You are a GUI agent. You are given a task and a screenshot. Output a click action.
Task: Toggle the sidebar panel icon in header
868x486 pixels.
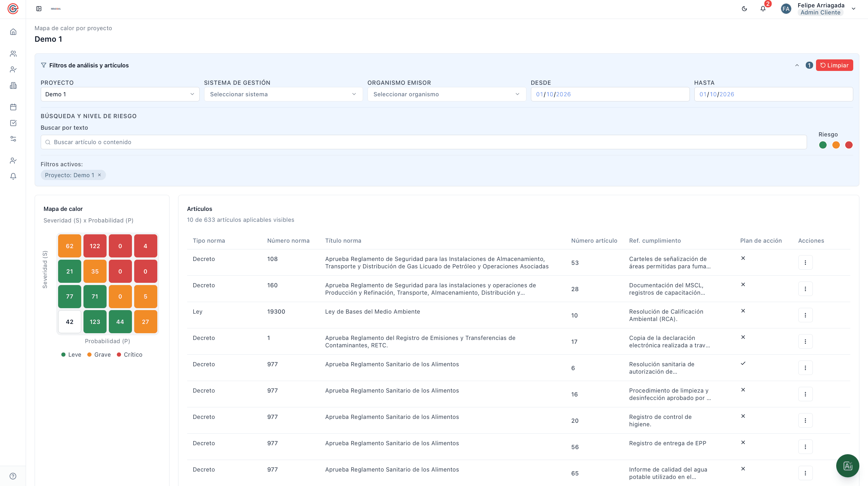coord(39,9)
